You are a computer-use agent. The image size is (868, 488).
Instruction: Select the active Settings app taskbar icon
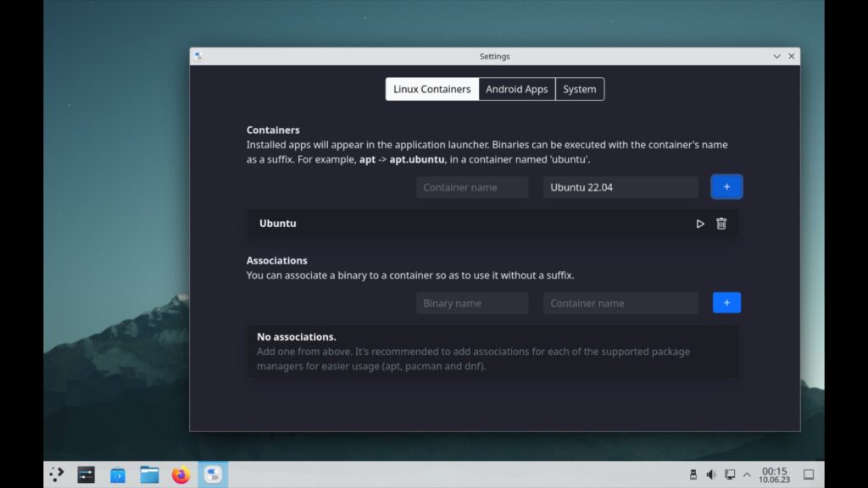[213, 474]
